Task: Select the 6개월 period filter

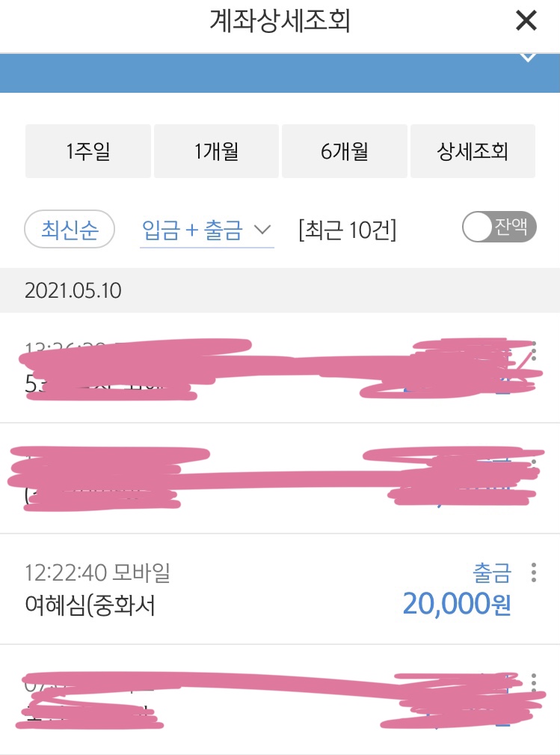Action: coord(345,151)
